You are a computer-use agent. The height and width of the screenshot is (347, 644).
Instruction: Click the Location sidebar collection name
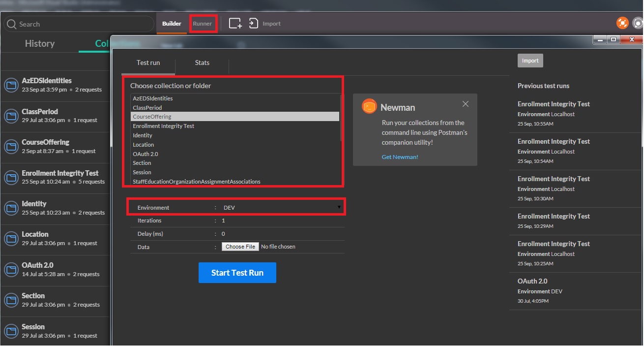[x=35, y=234]
